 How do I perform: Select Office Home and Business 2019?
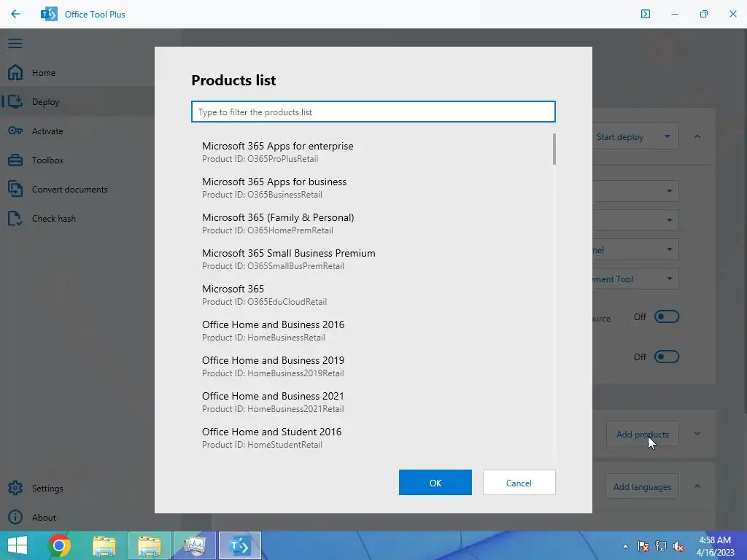coord(373,366)
